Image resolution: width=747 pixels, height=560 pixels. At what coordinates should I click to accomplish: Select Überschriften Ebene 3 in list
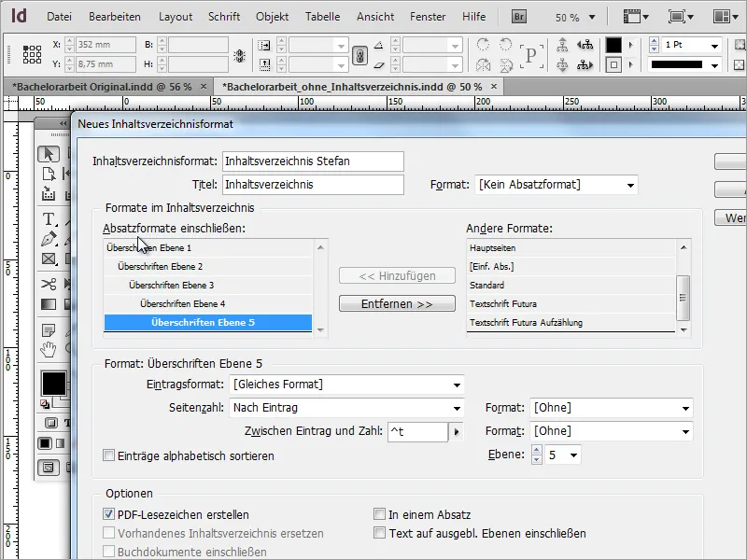pos(207,285)
